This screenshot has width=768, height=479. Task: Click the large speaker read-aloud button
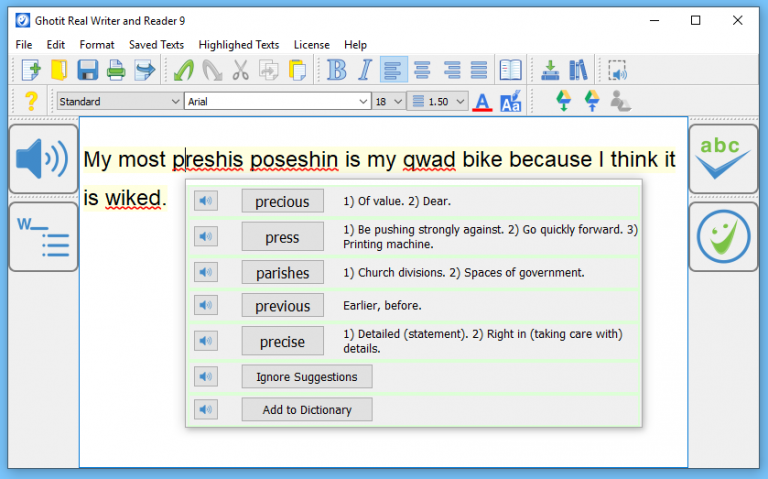click(43, 158)
